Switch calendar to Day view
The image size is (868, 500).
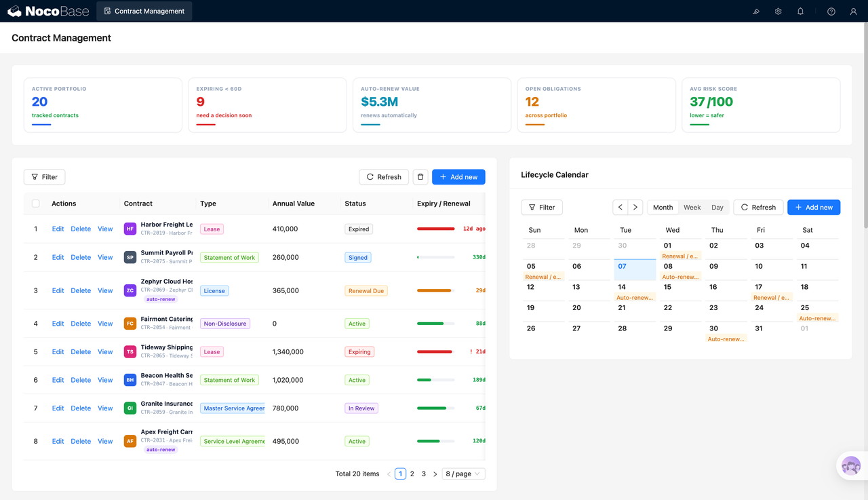[717, 208]
